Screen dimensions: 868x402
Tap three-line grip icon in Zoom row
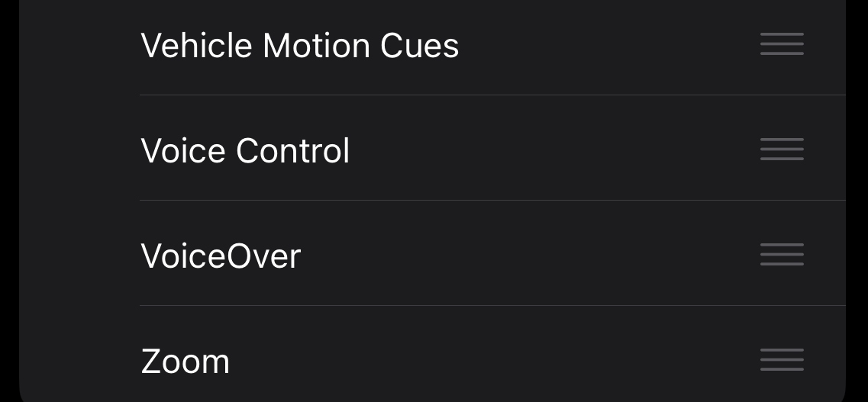782,359
